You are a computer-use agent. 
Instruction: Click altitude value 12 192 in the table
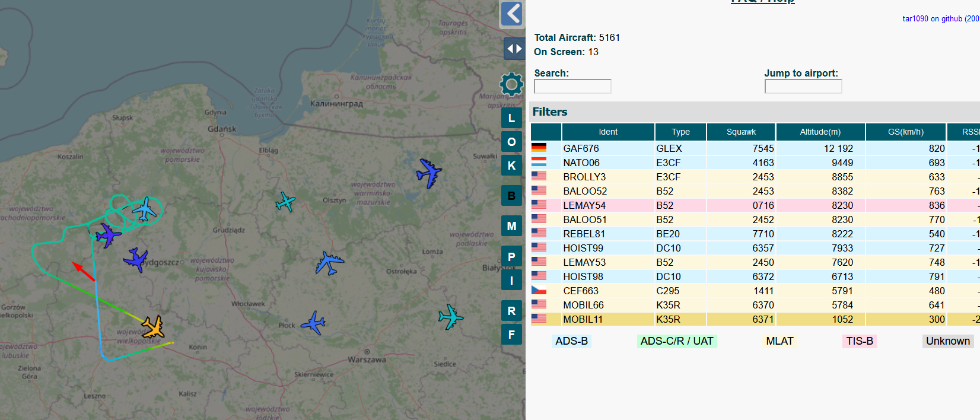[x=838, y=148]
